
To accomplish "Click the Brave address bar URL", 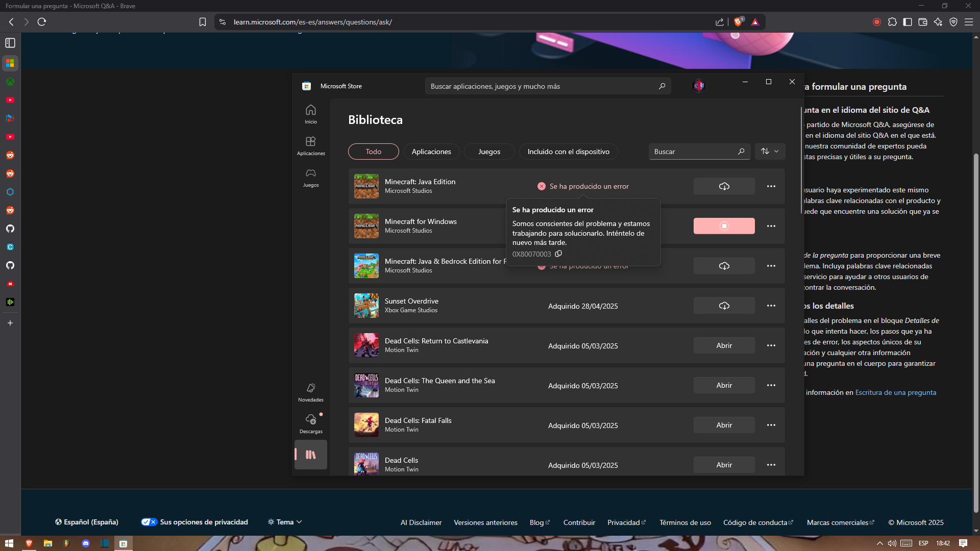I will coord(313,22).
